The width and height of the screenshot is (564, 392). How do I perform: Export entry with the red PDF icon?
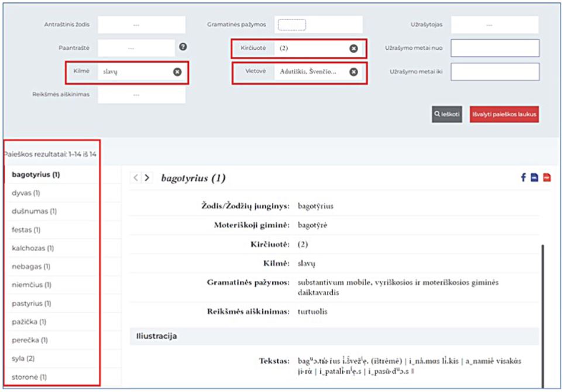(546, 178)
